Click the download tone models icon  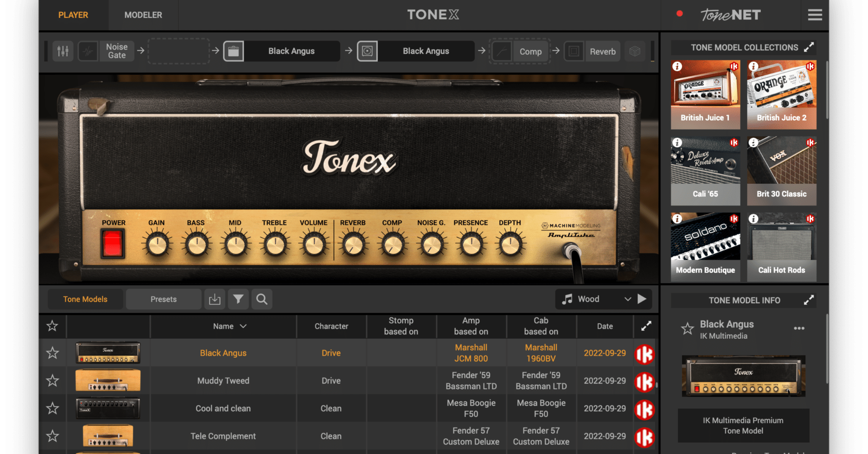point(214,299)
